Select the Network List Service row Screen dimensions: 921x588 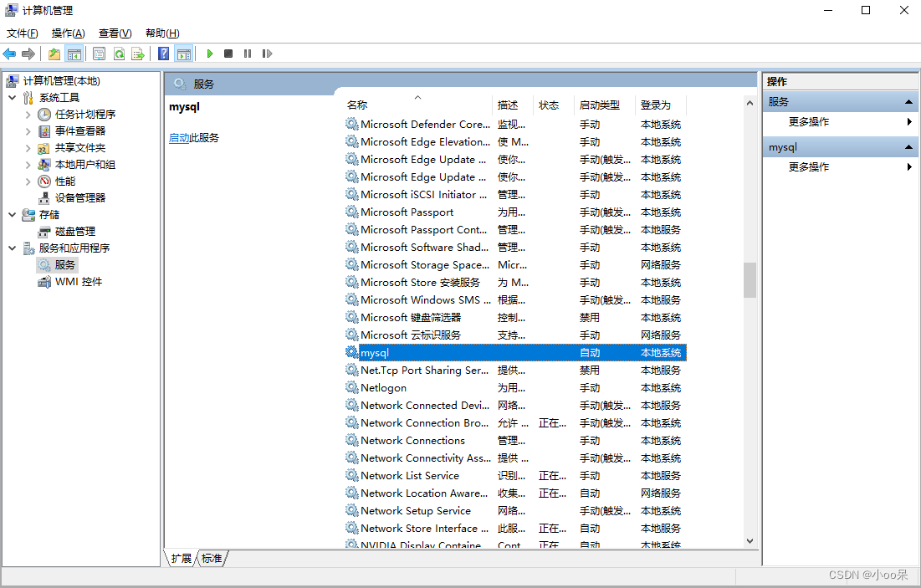point(515,476)
